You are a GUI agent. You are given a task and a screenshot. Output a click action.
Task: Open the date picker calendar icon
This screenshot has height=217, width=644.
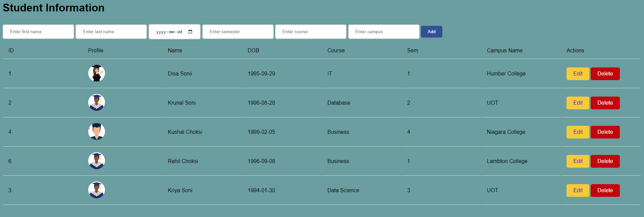(x=191, y=32)
